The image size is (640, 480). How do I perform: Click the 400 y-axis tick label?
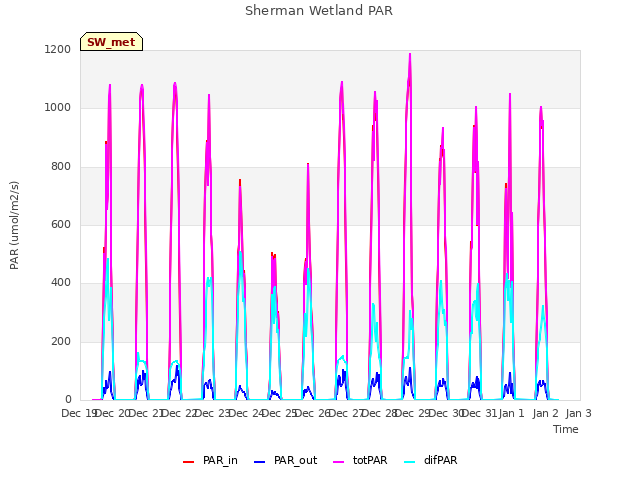pyautogui.click(x=61, y=282)
